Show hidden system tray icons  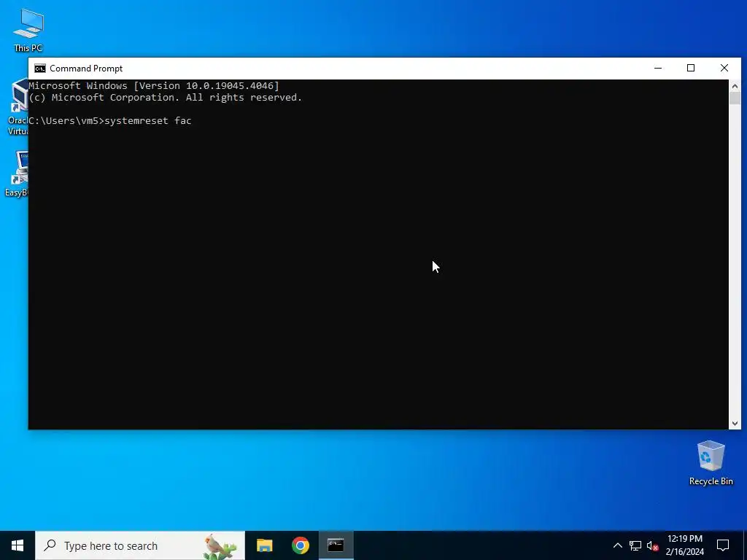click(x=617, y=545)
